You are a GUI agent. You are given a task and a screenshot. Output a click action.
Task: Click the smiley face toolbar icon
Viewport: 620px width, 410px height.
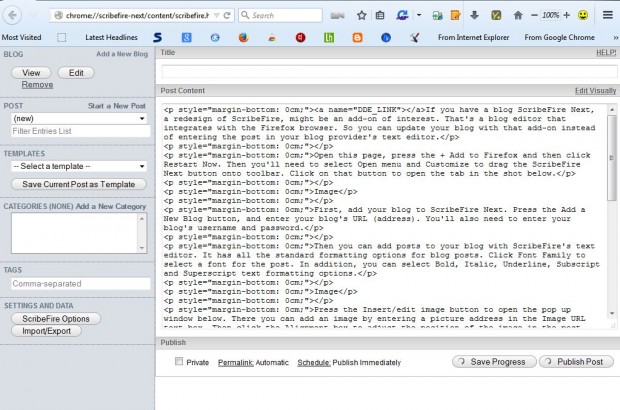[583, 16]
